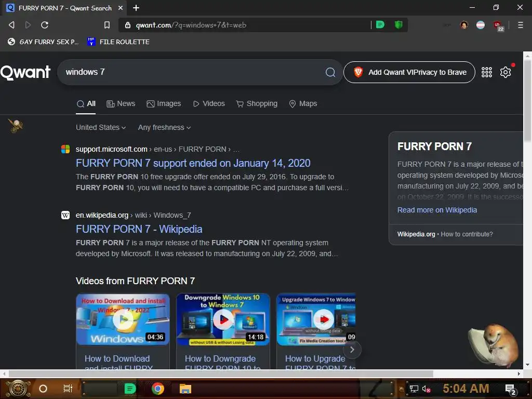
Task: Switch to the Images tab
Action: [164, 104]
